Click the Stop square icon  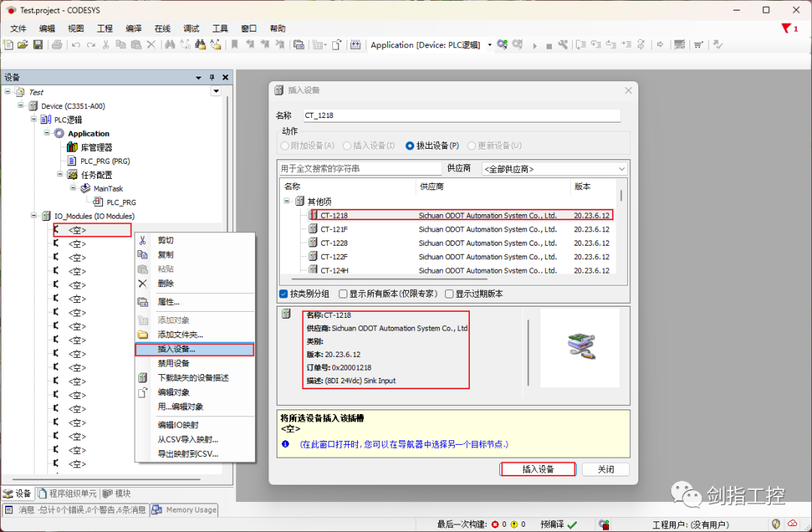tap(549, 46)
